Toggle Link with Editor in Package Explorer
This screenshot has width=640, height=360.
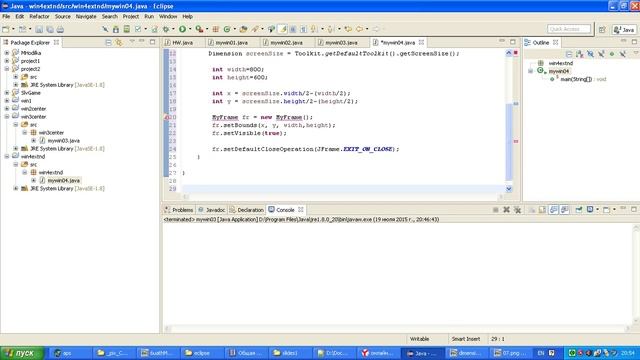[119, 42]
